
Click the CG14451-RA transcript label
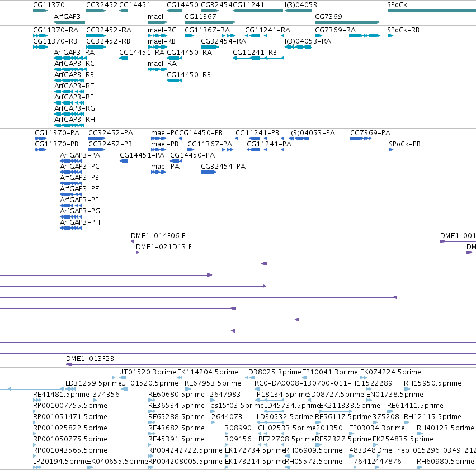tap(142, 53)
